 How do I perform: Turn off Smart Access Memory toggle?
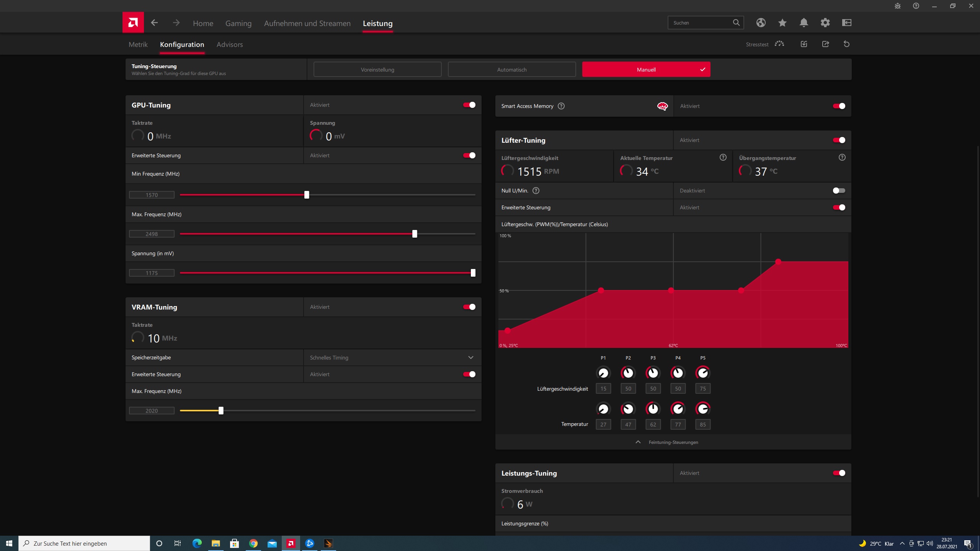coord(839,106)
